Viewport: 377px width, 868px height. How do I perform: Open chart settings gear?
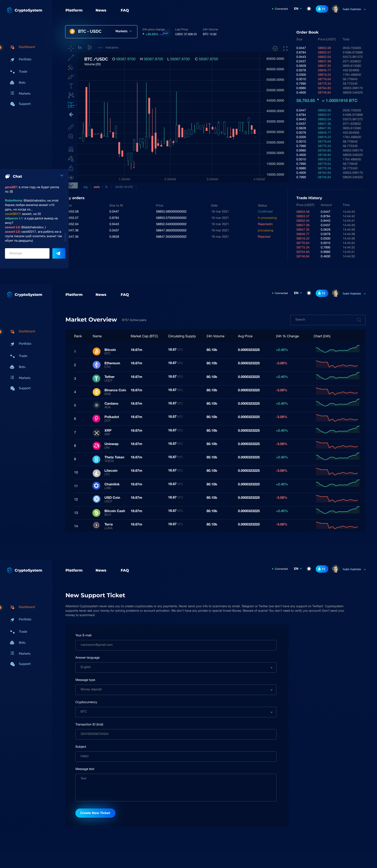click(x=275, y=48)
